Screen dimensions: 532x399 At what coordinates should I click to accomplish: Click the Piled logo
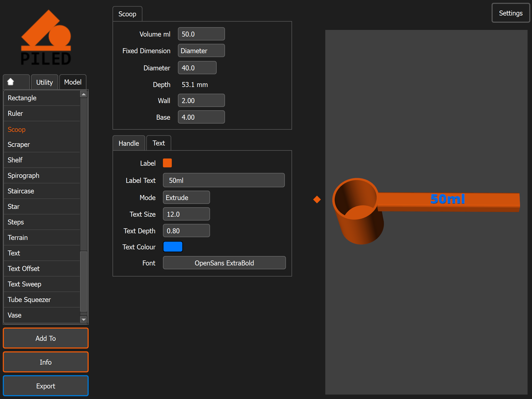(x=46, y=38)
